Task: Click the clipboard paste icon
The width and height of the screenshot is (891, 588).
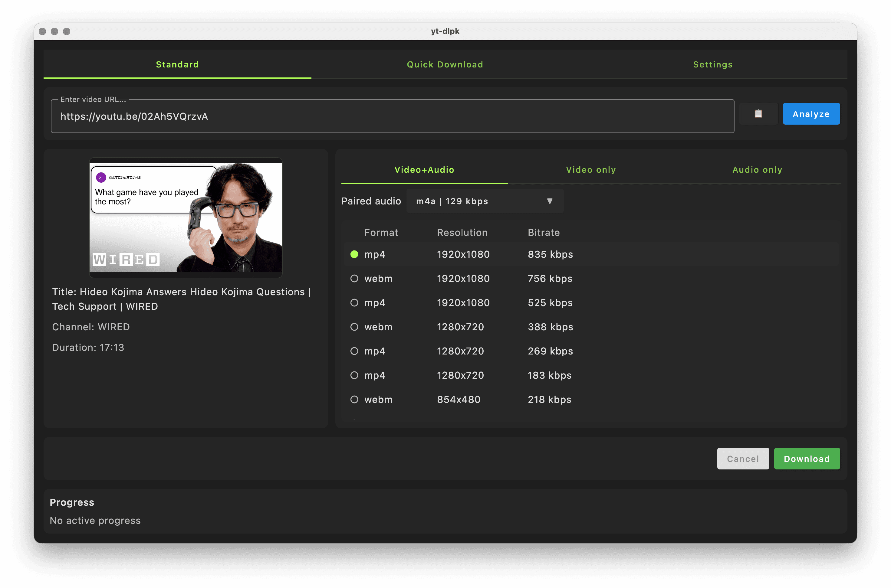Action: tap(758, 114)
